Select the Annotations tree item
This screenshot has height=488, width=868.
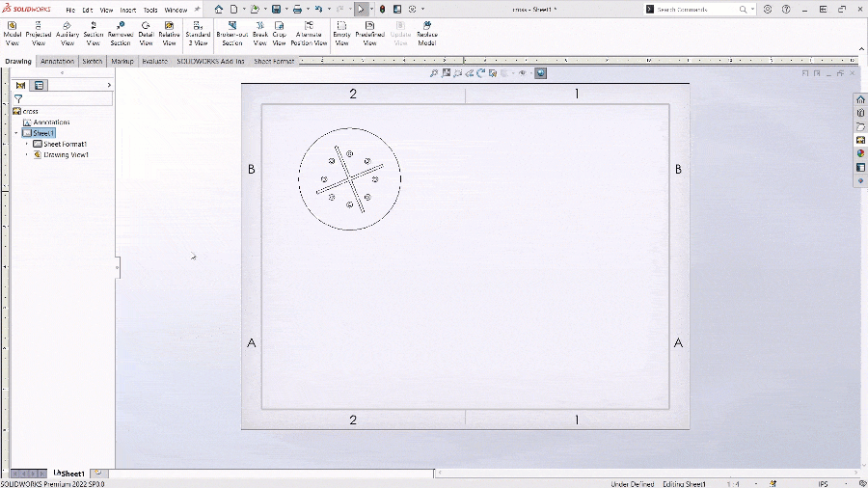point(51,122)
